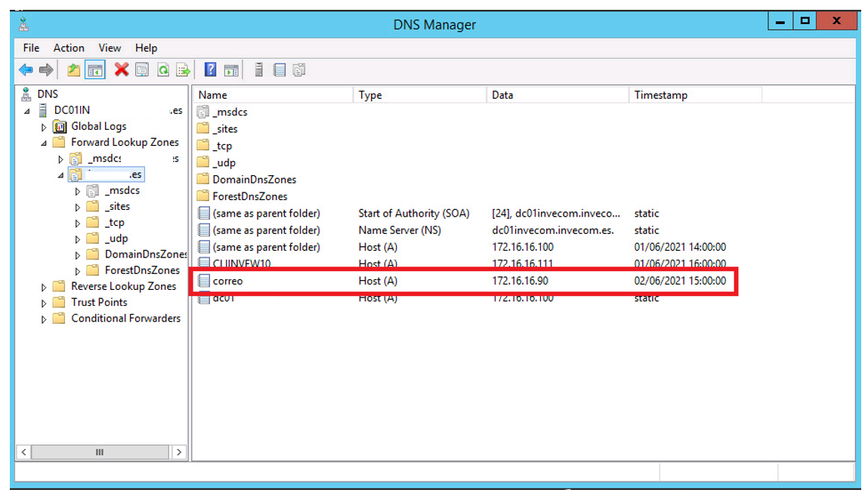Image resolution: width=868 pixels, height=499 pixels.
Task: Expand DomainDnsZones in tree
Action: pos(78,256)
